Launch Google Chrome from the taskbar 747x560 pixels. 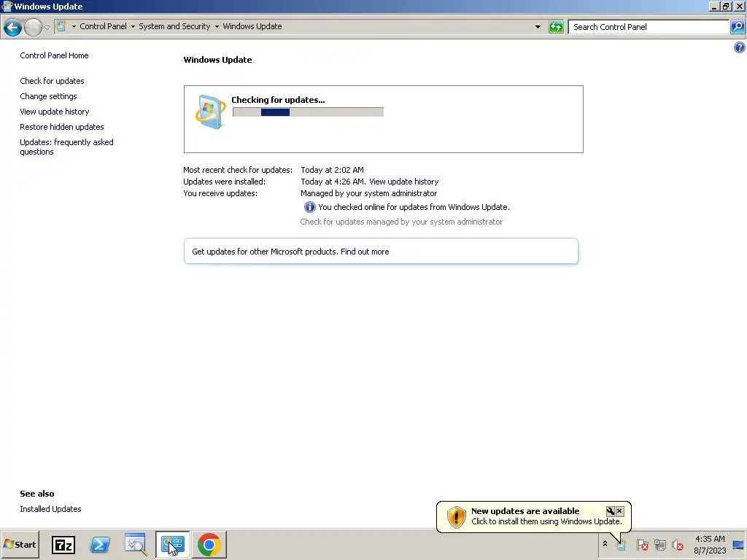[209, 545]
